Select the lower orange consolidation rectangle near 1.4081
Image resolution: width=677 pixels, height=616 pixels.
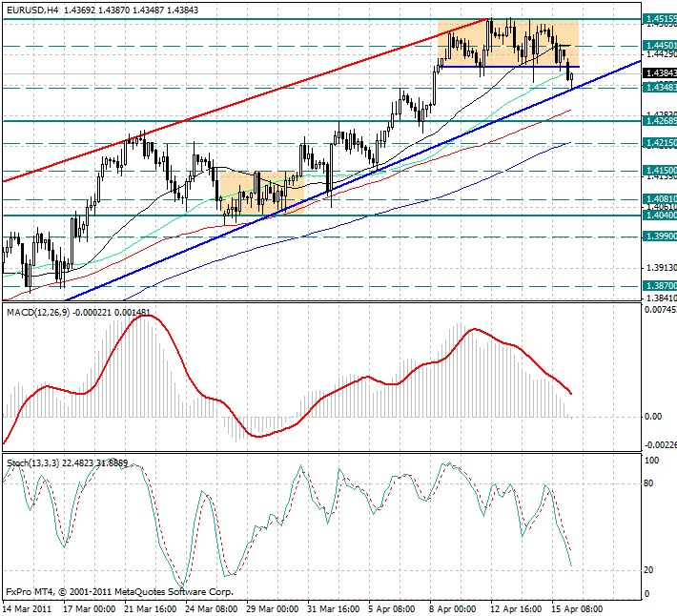point(262,193)
